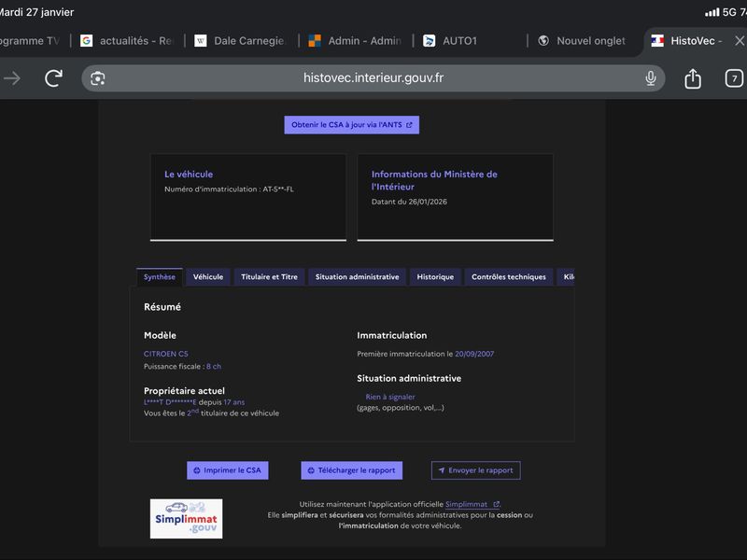Viewport: 747px width, 560px height.
Task: Show all open tabs with the tab counter
Action: coord(734,78)
